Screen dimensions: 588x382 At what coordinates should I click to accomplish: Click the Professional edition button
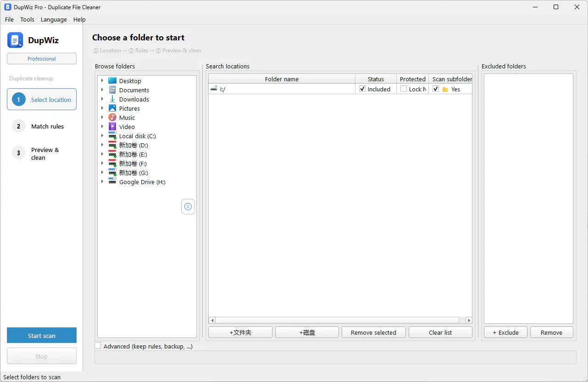(x=42, y=59)
